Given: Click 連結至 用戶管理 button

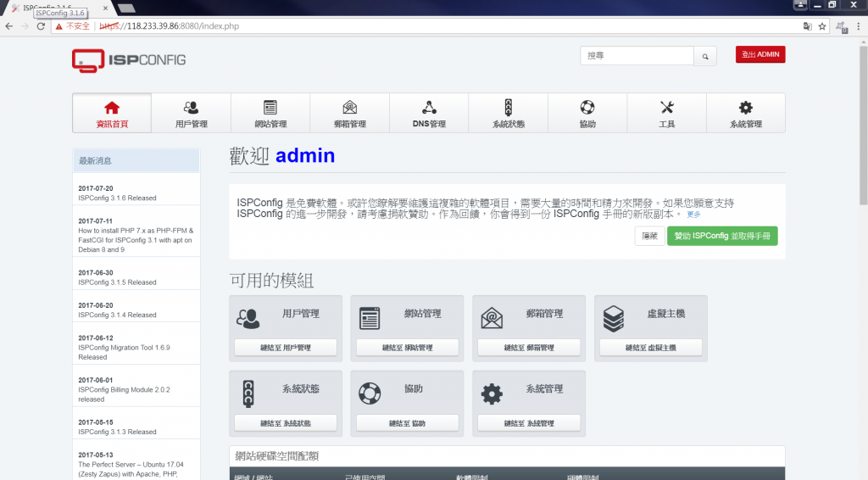Looking at the screenshot, I should (286, 348).
